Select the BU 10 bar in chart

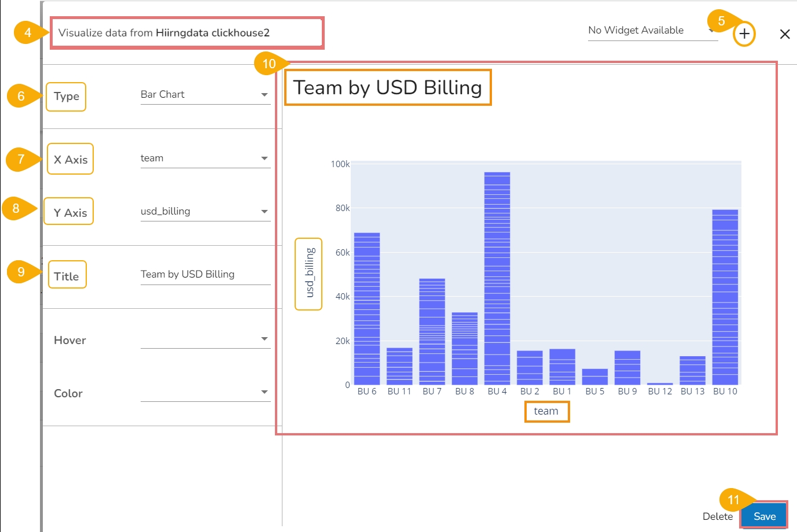click(x=725, y=297)
